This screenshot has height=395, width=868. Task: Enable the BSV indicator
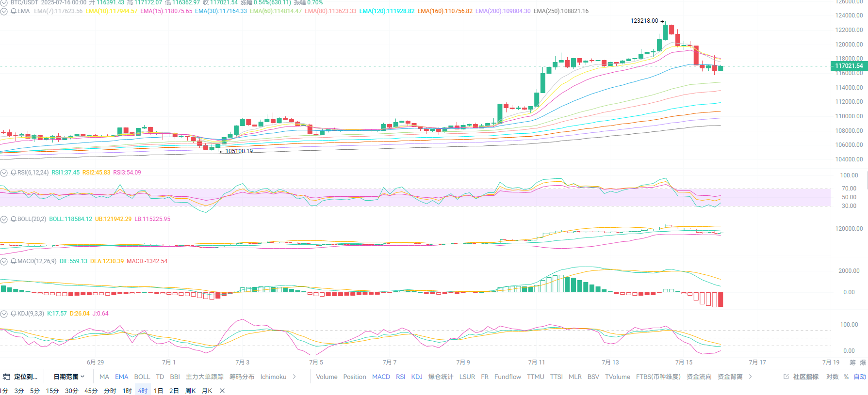point(593,377)
